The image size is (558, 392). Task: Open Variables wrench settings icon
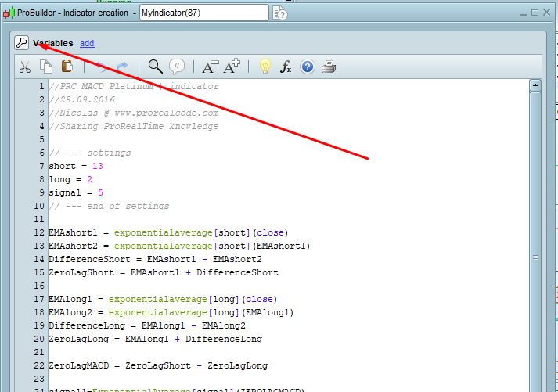coord(22,43)
